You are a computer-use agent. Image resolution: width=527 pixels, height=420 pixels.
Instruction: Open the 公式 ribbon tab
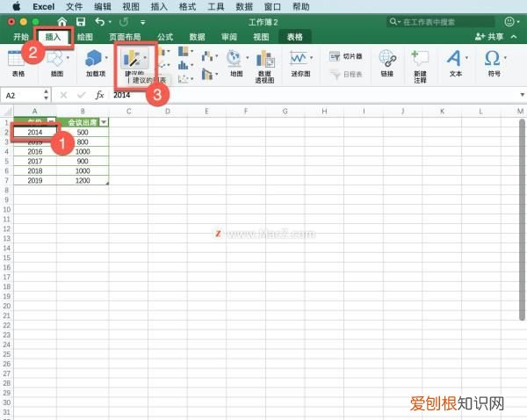[165, 37]
